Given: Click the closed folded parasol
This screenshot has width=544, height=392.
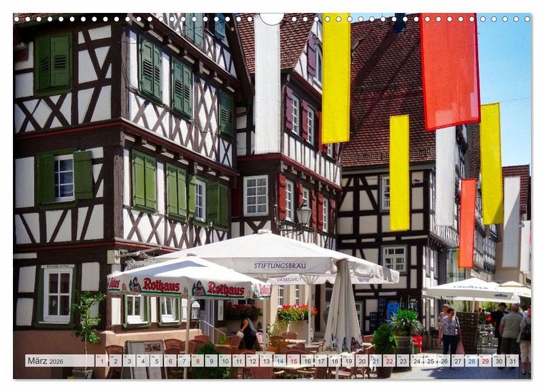Looking at the screenshot, I should (342, 309).
